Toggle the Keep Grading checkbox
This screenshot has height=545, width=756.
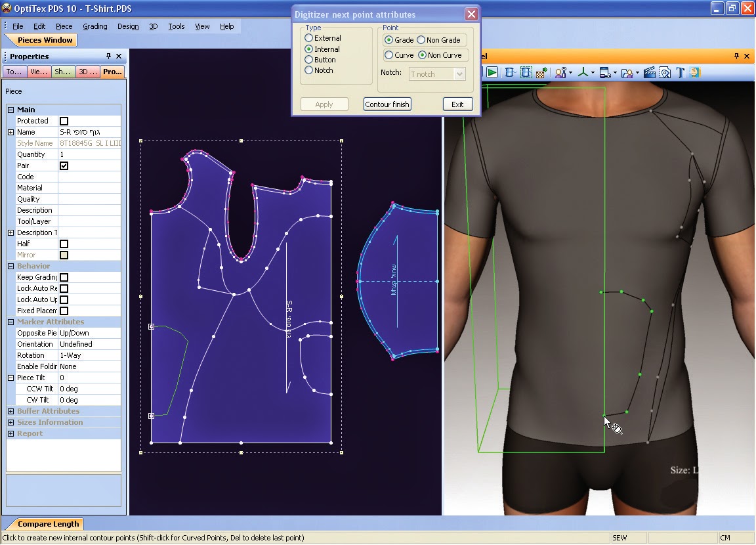click(64, 277)
